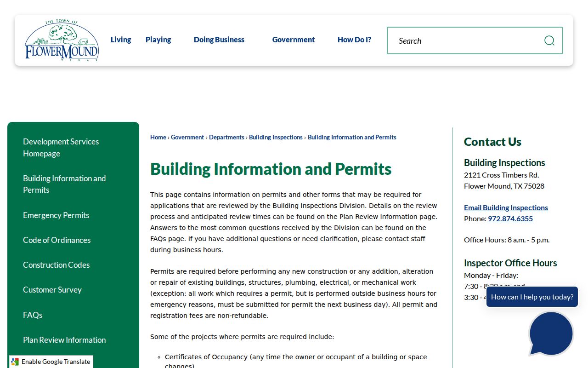Screen dimensions: 588x368
Task: Select Building Information and Permits in sidebar
Action: pos(73,184)
